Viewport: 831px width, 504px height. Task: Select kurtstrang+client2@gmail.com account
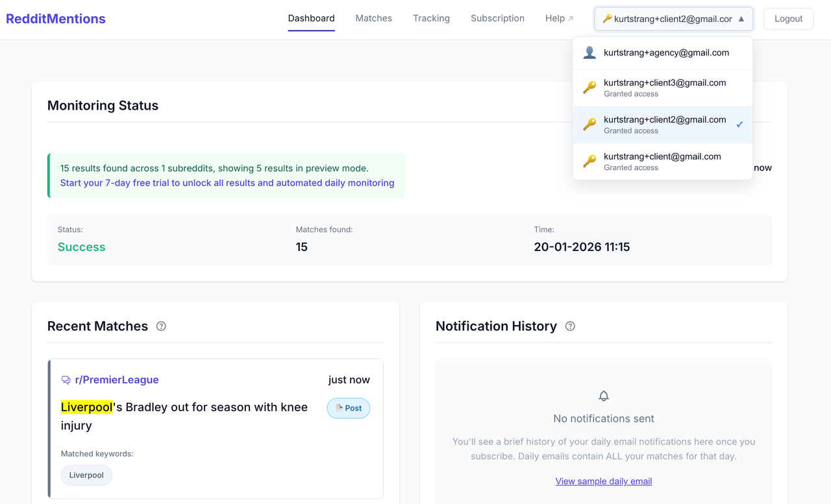tap(663, 125)
